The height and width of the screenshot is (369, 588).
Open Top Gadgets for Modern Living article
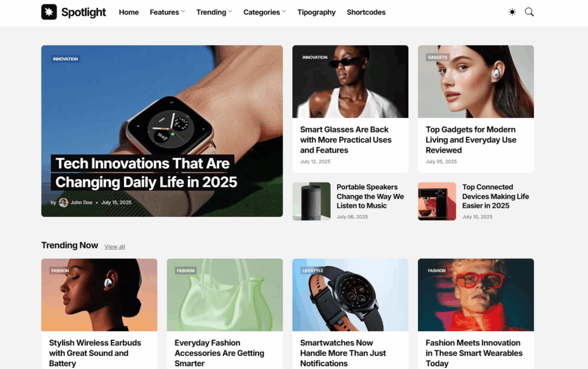pos(471,139)
